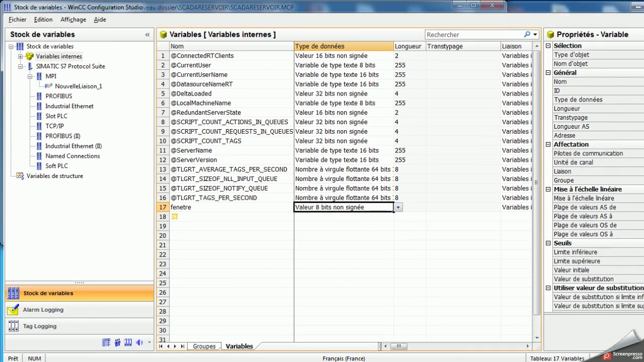Open navigation buttons configuration dropdown arrow

149,342
